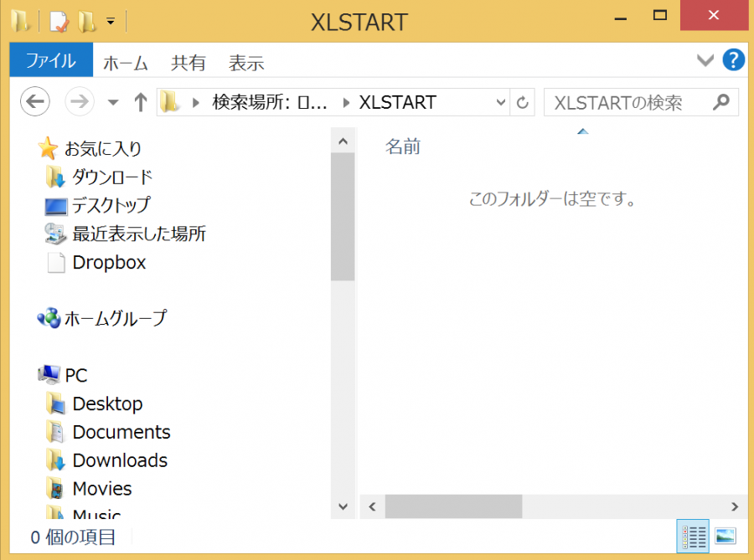Click the back navigation button

click(34, 102)
